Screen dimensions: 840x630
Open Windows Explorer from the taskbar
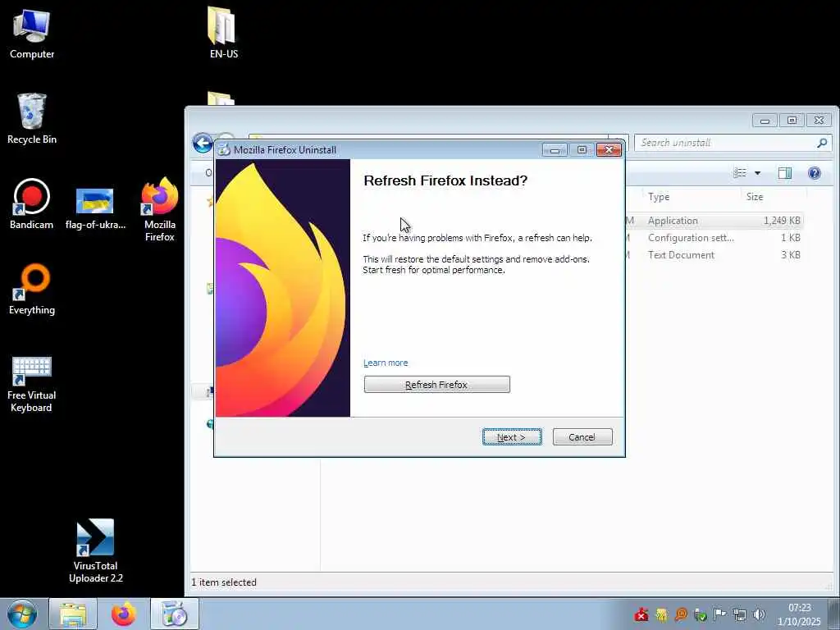pos(73,614)
